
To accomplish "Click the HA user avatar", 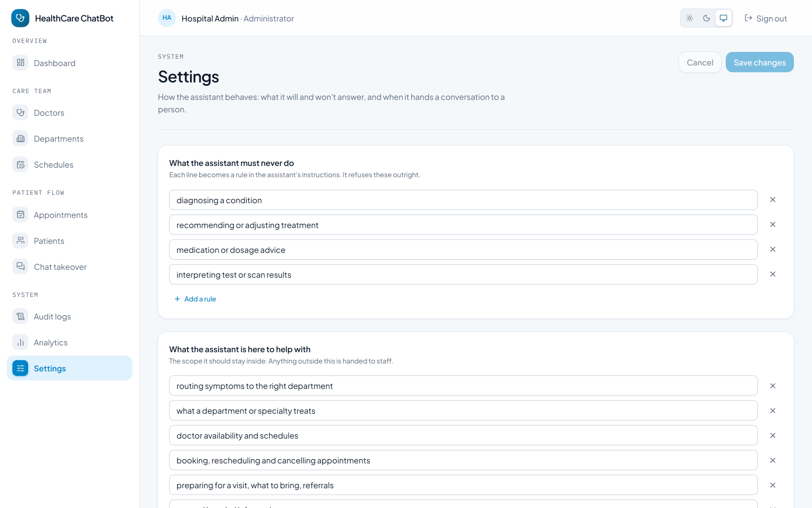I will 167,18.
